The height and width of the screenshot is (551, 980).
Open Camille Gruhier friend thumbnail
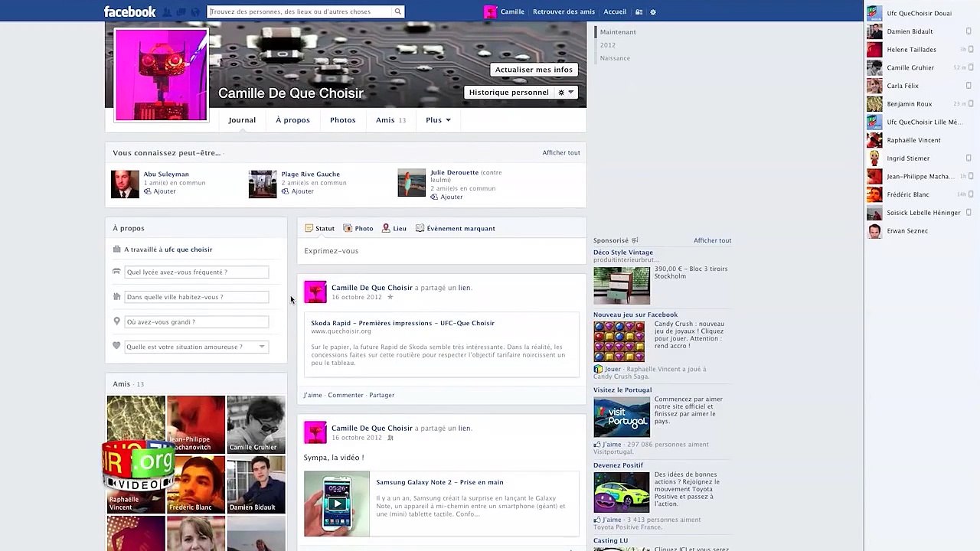click(256, 424)
